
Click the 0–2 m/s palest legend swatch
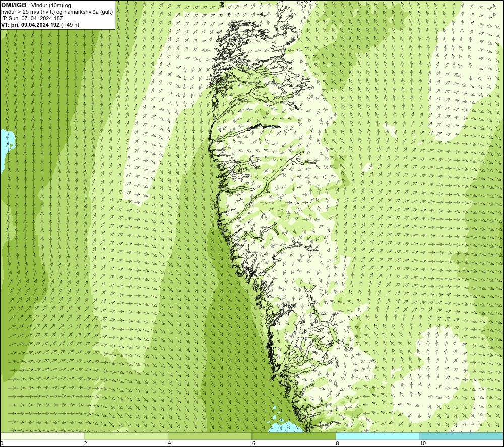(x=42, y=436)
